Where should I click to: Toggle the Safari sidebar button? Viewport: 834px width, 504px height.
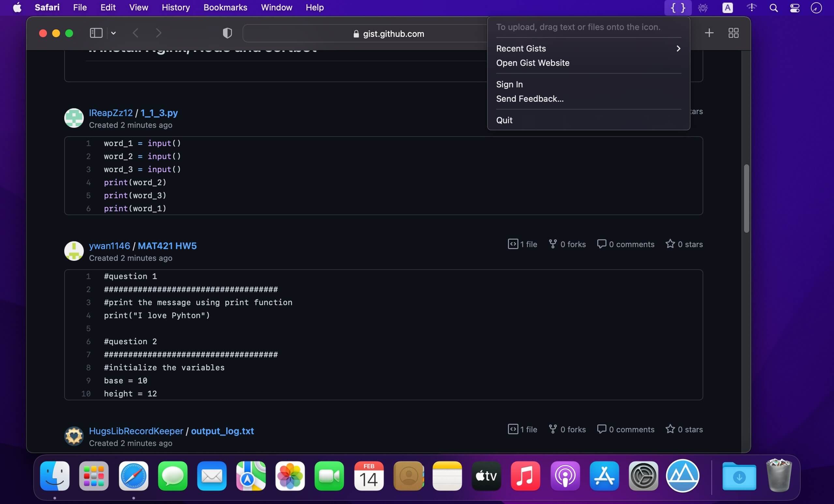tap(96, 33)
